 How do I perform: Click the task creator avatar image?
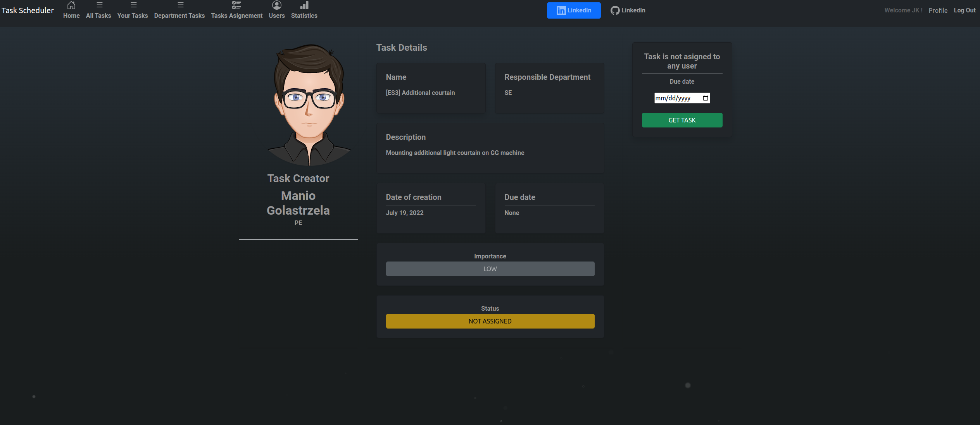(308, 105)
